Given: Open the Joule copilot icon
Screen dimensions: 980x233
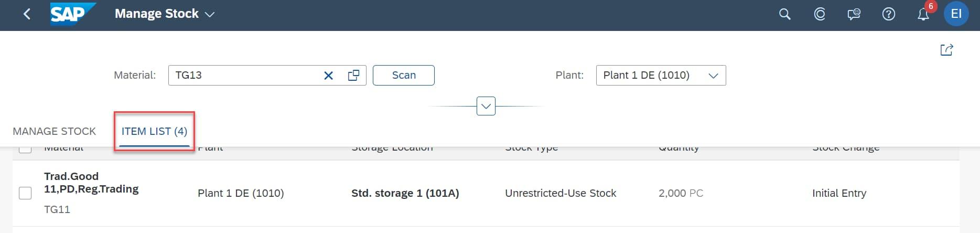Looking at the screenshot, I should coord(820,14).
